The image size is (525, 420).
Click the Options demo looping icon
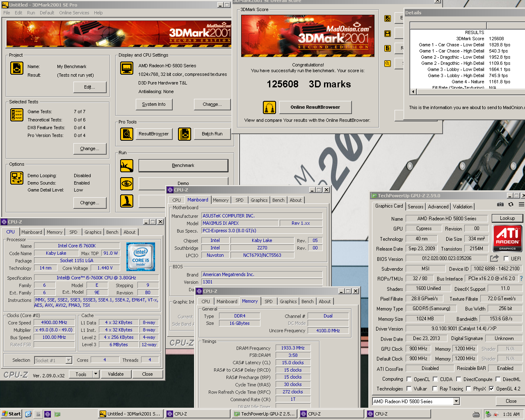pos(17,178)
